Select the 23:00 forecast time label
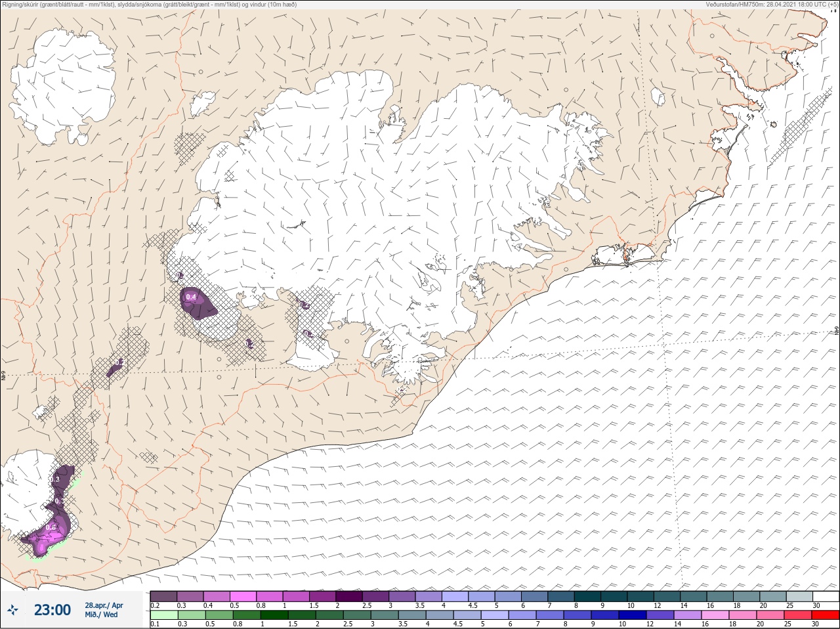This screenshot has height=629, width=840. coord(52,610)
